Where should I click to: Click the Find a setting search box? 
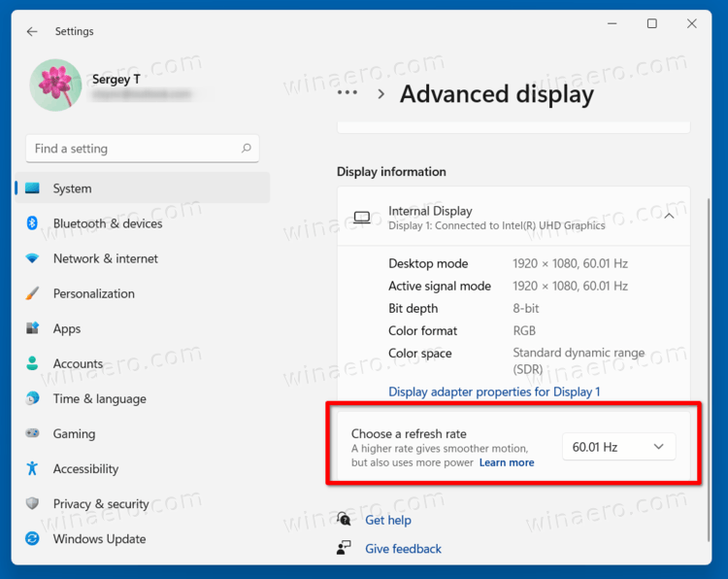142,149
